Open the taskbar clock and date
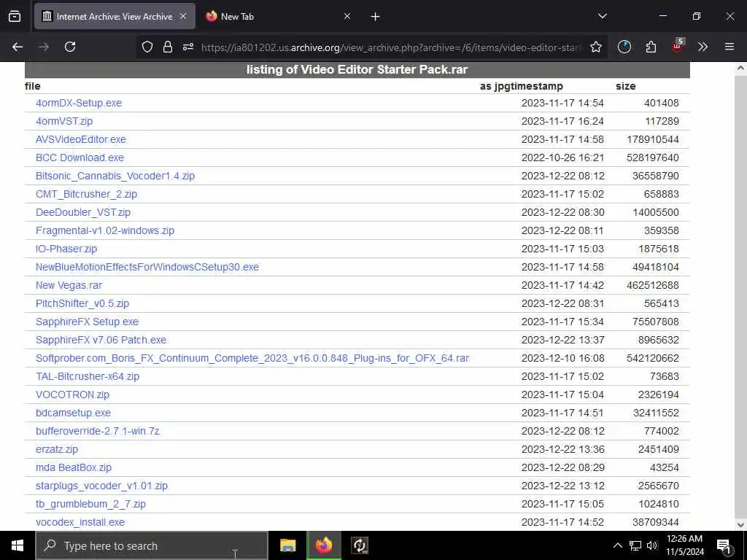 click(x=684, y=545)
